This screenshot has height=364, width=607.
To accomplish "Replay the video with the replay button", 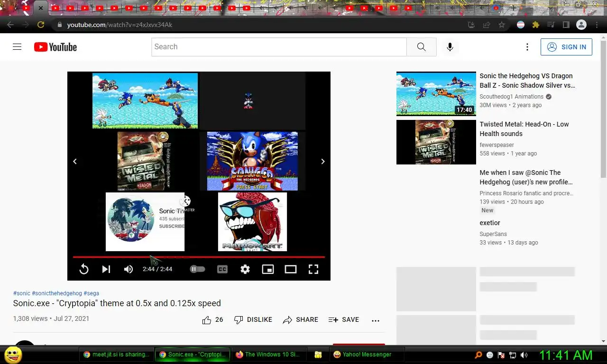I will pyautogui.click(x=84, y=269).
